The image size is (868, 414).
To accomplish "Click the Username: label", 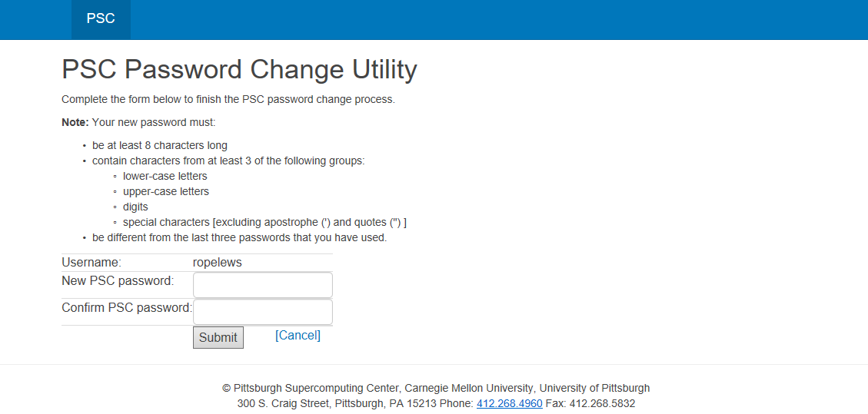I will pos(91,263).
